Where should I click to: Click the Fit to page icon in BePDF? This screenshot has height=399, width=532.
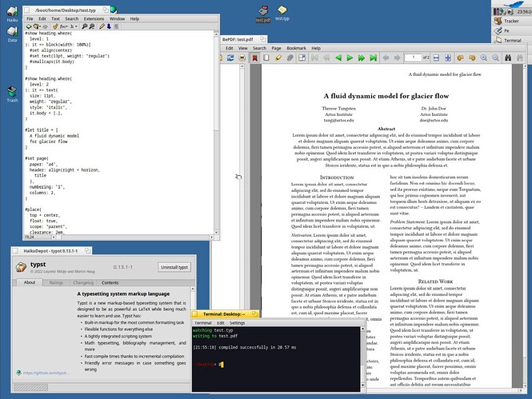click(x=448, y=58)
